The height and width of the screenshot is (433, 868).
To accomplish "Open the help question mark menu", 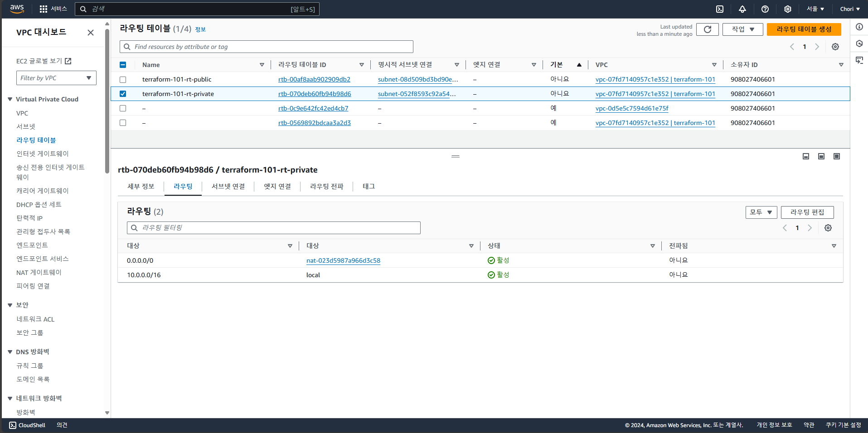I will coord(765,9).
